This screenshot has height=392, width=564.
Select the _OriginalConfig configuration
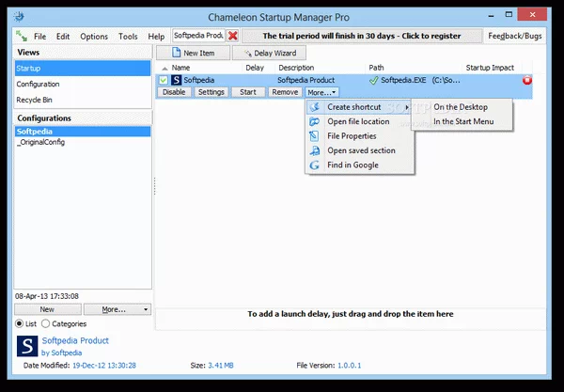coord(83,142)
